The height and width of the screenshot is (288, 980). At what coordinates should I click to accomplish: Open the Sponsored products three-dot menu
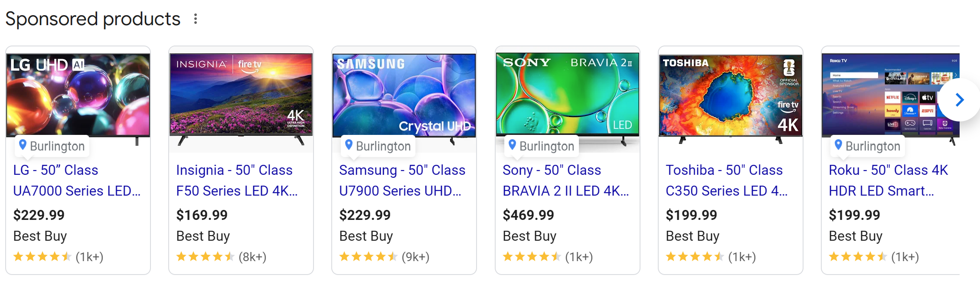click(x=196, y=19)
